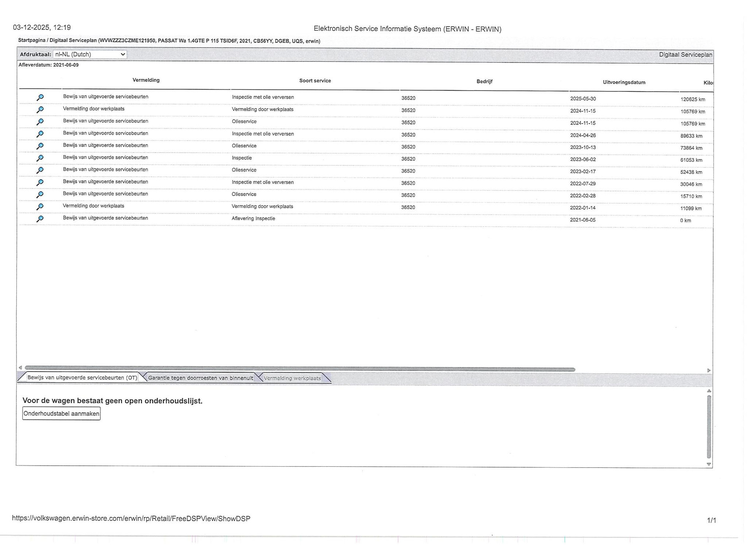
Task: Switch to Garantie tegen doorroesten van binnenuit tab
Action: 200,378
